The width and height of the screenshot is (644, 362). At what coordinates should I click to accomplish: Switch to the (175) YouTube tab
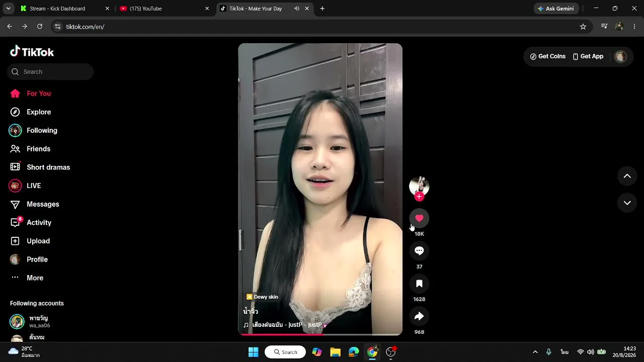[145, 9]
